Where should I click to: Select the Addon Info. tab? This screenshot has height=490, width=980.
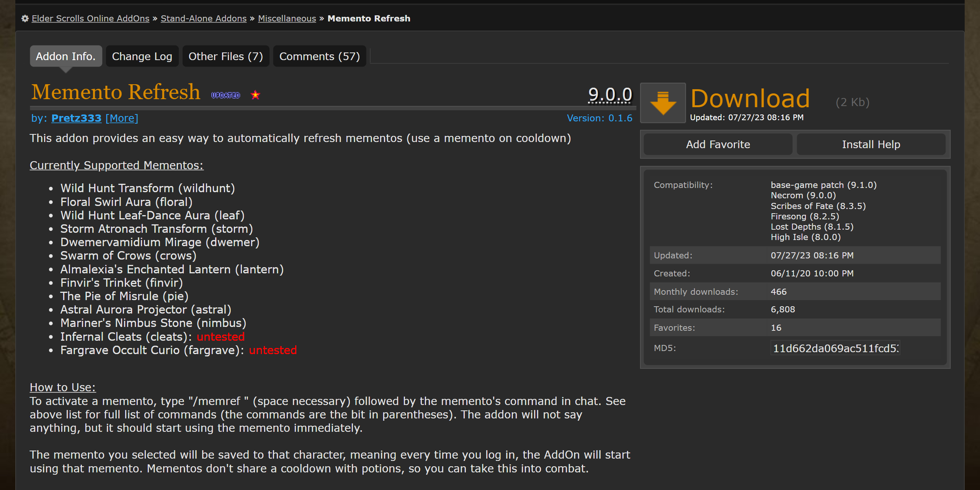point(65,56)
